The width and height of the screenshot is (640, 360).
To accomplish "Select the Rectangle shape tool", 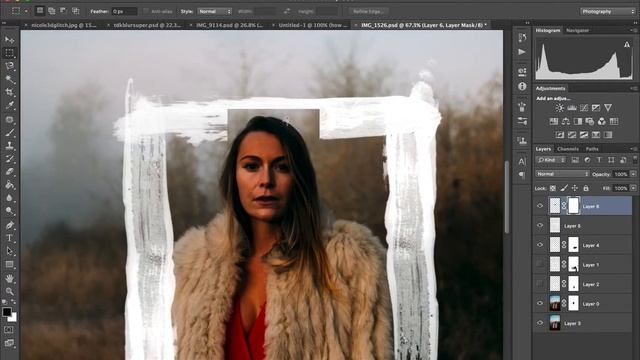I will pos(9,264).
